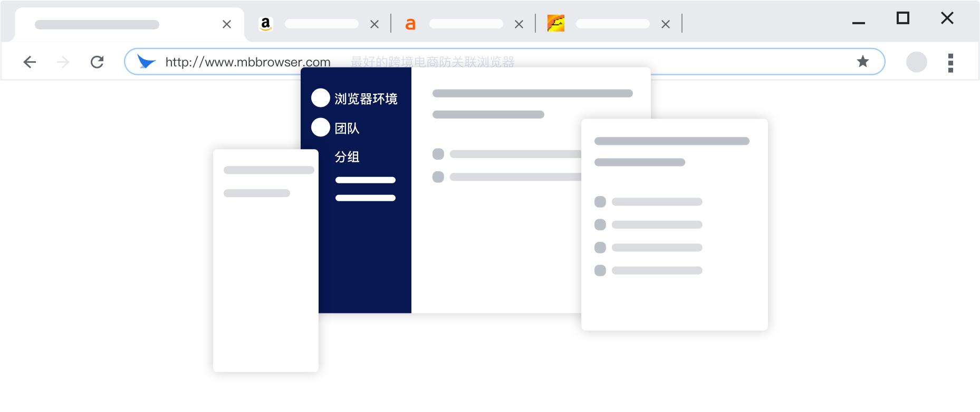The height and width of the screenshot is (412, 980).
Task: Close the yellow-orange icon tab
Action: coord(666,24)
